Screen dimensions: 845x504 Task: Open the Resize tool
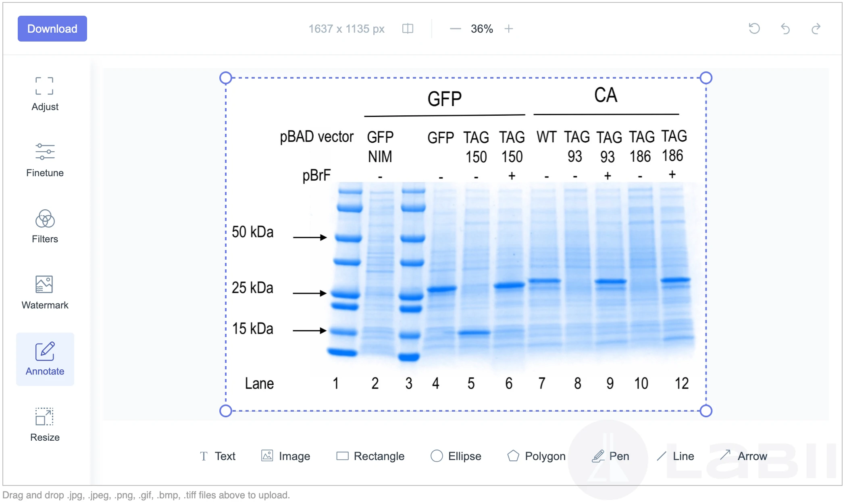pos(45,425)
